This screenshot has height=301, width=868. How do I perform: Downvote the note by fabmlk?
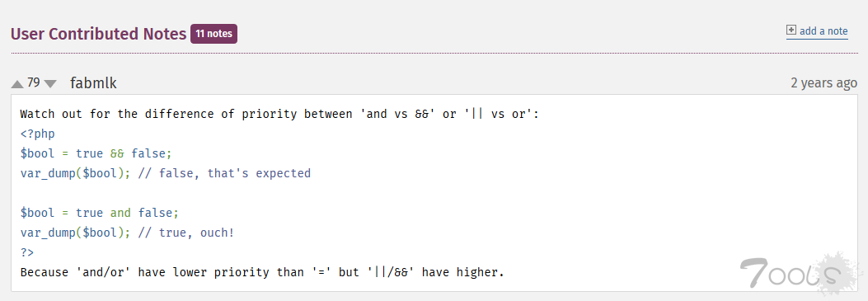(x=50, y=84)
